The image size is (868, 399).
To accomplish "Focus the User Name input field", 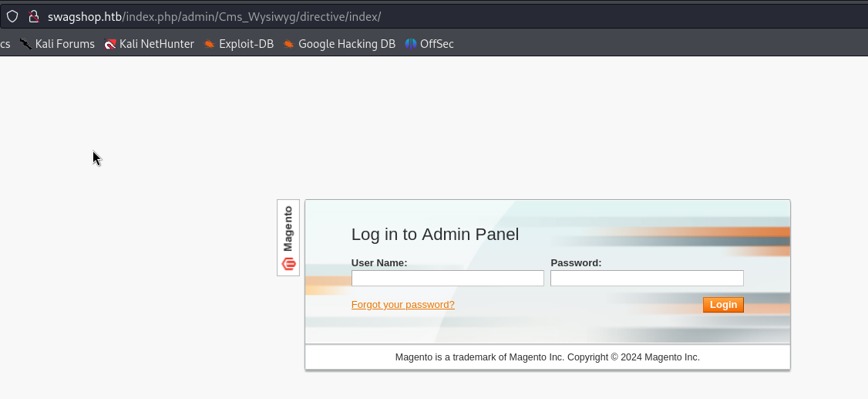I will pos(447,279).
